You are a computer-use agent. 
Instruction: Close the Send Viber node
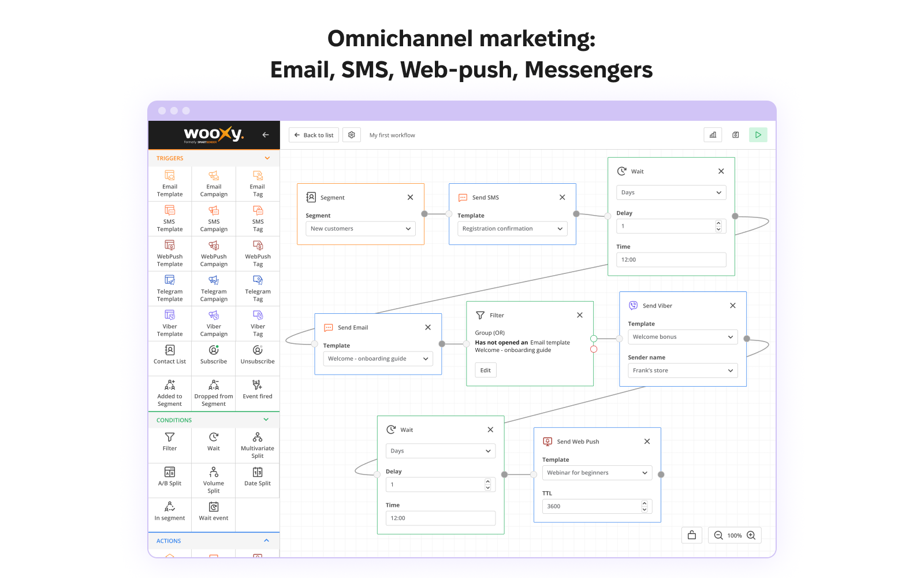click(x=733, y=306)
